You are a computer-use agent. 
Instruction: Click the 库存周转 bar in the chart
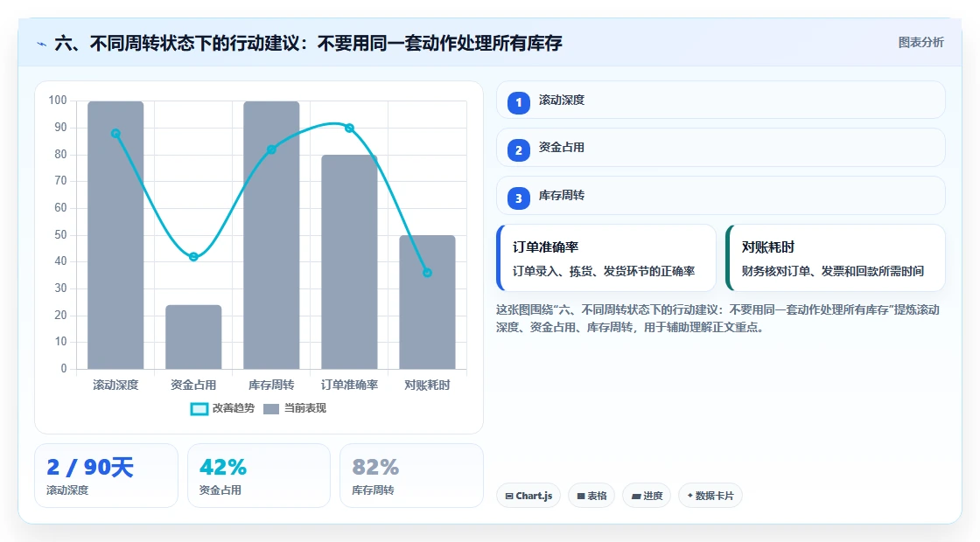[x=271, y=235]
